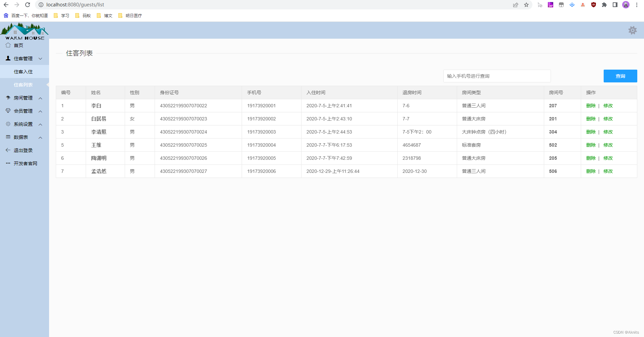Click the tree icon beside 房间管理

(x=8, y=98)
